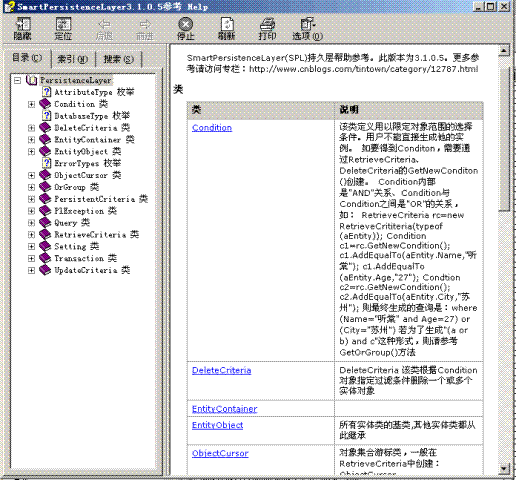516x480 pixels.
Task: Click the 类 column header in table
Action: [x=261, y=110]
